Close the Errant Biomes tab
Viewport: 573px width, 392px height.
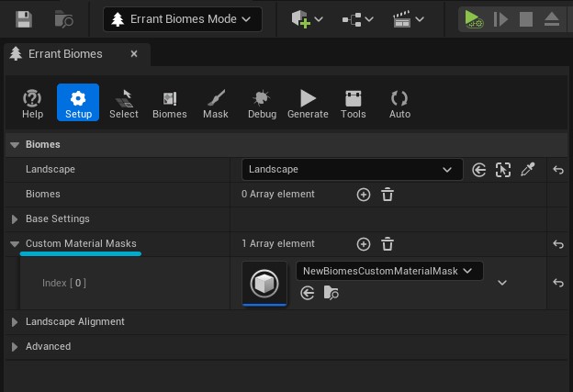pos(134,54)
